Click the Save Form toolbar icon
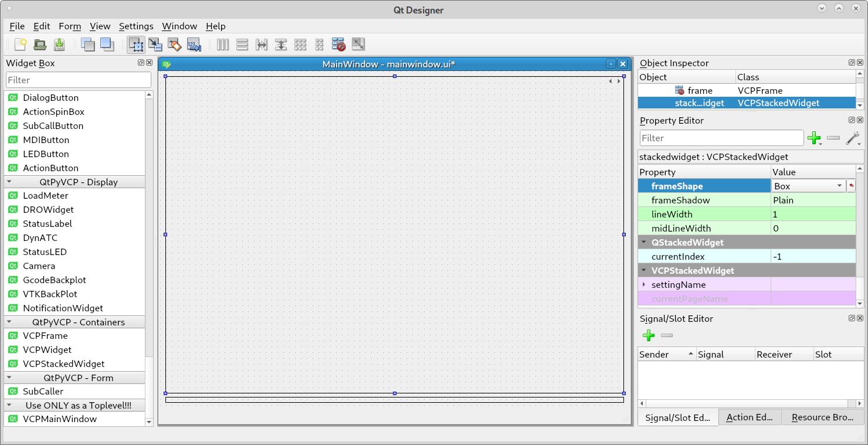This screenshot has height=445, width=868. [59, 44]
